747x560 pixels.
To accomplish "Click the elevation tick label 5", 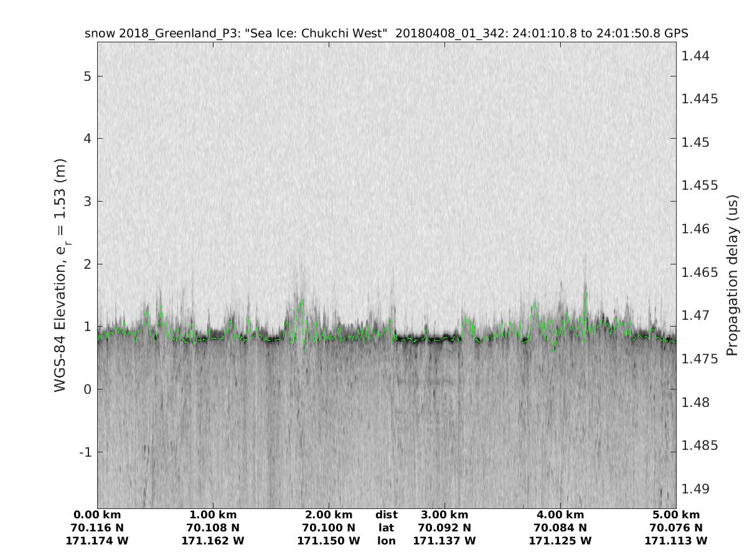I will tap(88, 77).
